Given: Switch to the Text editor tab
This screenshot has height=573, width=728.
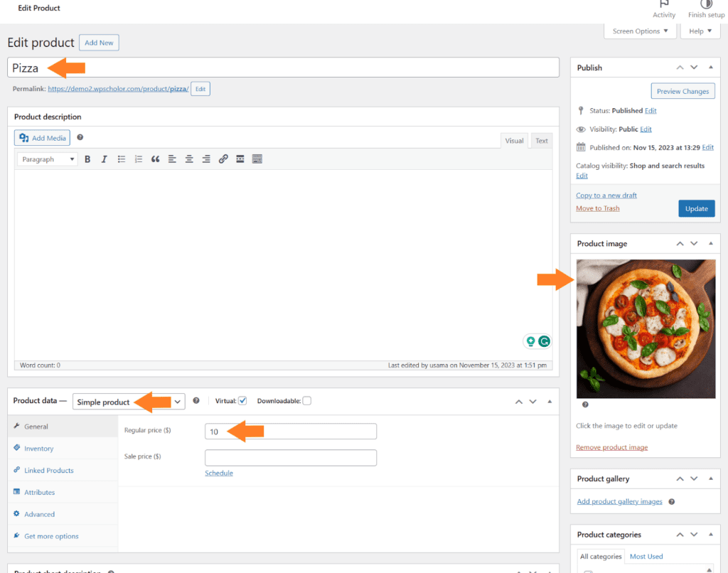Looking at the screenshot, I should coord(541,140).
